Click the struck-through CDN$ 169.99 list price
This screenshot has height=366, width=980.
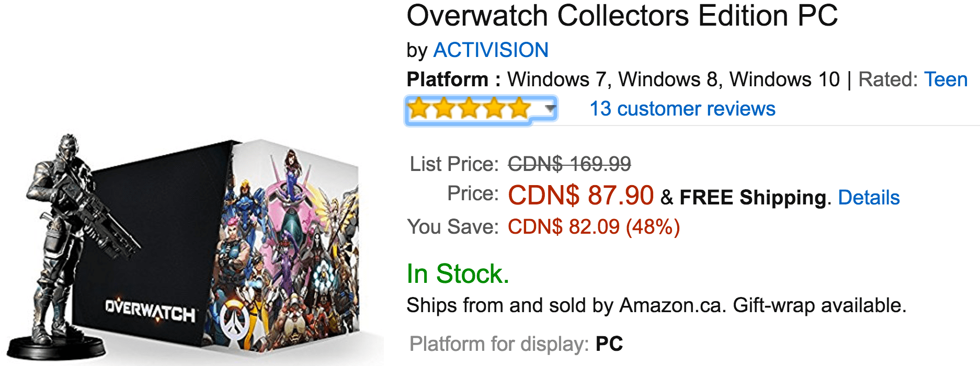569,164
